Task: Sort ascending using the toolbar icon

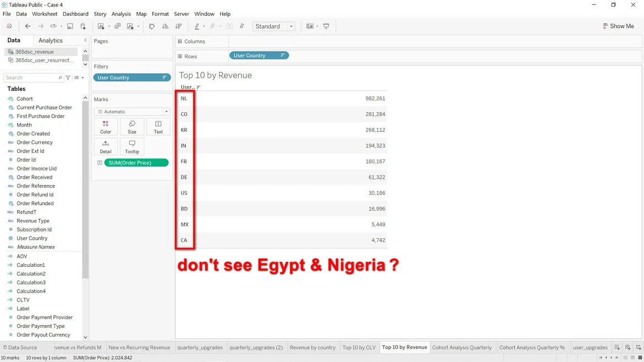Action: pyautogui.click(x=165, y=26)
